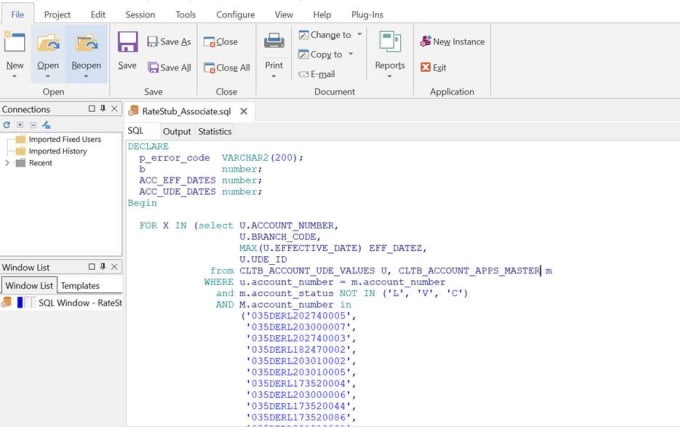Open dropdown arrow under Reopen
The width and height of the screenshot is (680, 427).
pos(86,77)
